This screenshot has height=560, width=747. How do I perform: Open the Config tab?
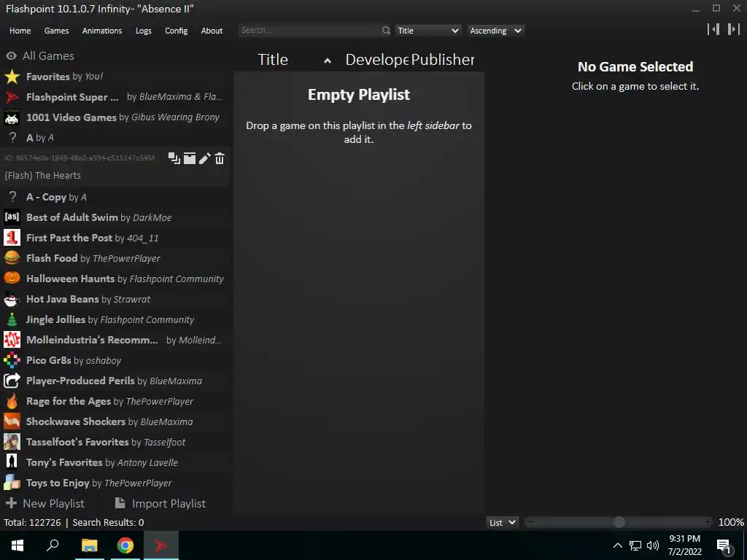(x=177, y=31)
